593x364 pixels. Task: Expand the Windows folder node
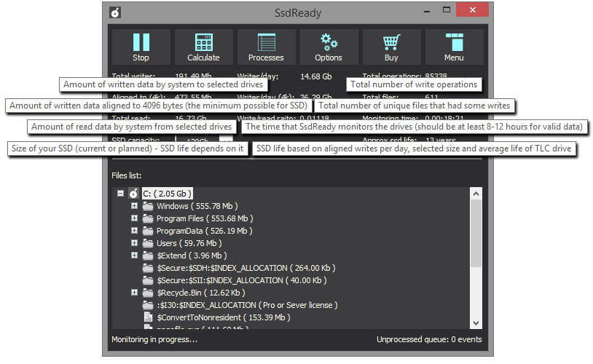click(x=135, y=206)
